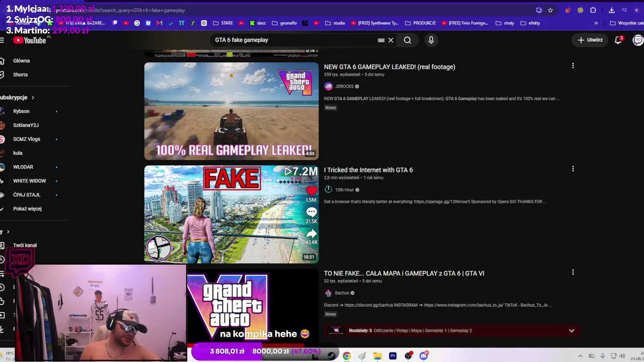Open the Wszystkie zakładki bookmarks folder
The width and height of the screenshot is (644, 362).
pyautogui.click(x=626, y=23)
